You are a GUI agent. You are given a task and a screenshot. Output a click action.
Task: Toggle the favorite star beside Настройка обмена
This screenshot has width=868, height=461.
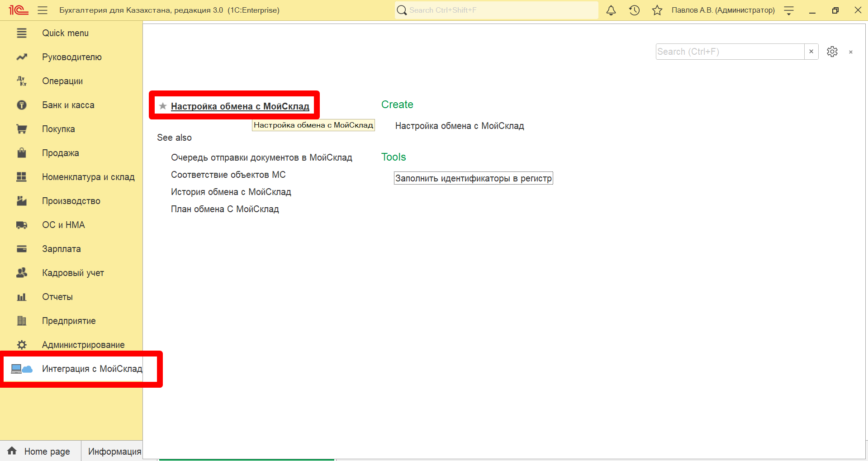pyautogui.click(x=163, y=106)
